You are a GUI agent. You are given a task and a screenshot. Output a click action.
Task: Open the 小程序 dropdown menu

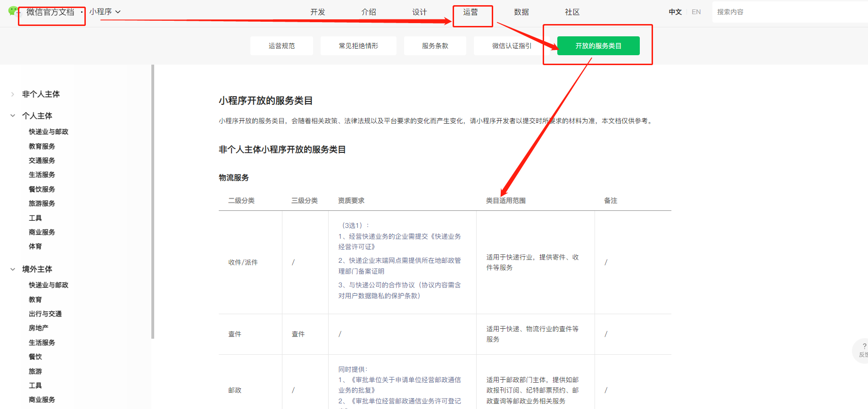click(x=105, y=12)
